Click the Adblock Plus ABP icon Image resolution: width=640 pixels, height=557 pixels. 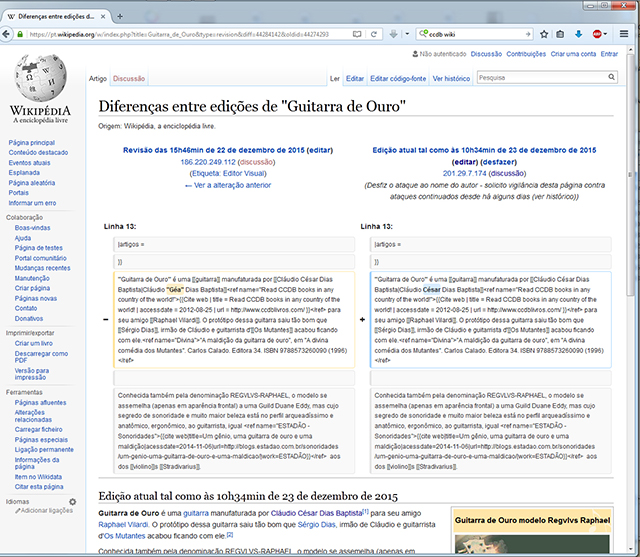point(597,33)
